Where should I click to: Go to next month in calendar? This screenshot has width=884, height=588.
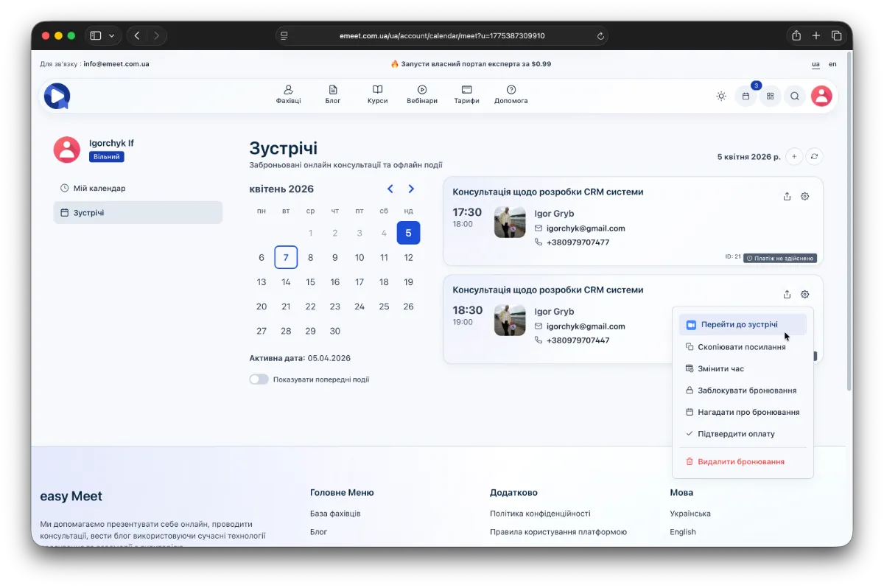click(x=411, y=189)
